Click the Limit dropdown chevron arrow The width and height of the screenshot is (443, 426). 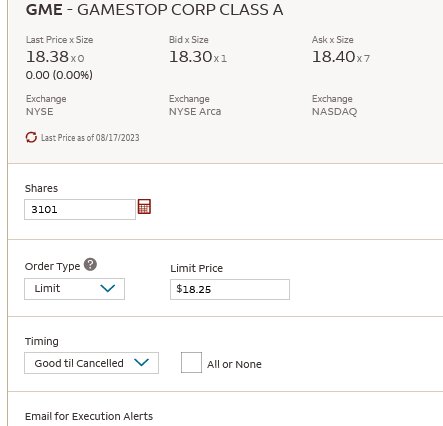pyautogui.click(x=108, y=288)
